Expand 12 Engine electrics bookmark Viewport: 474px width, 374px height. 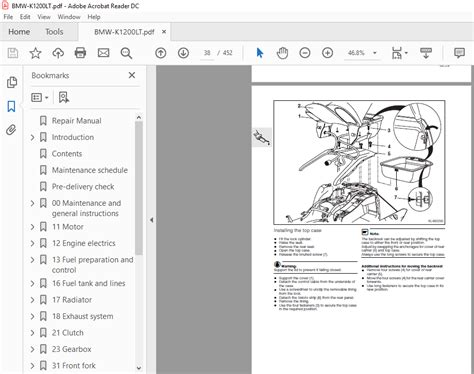[x=32, y=243]
